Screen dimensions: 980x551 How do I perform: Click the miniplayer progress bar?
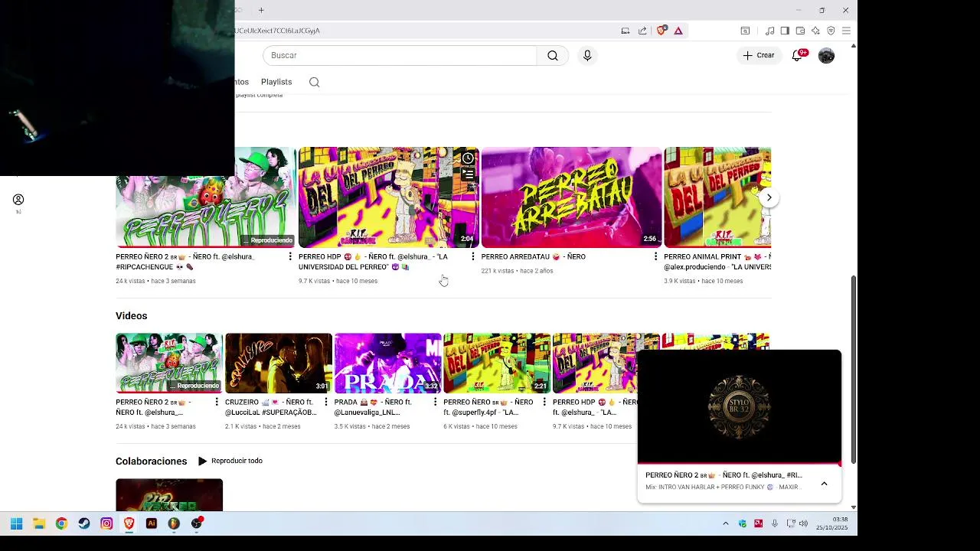coord(739,464)
